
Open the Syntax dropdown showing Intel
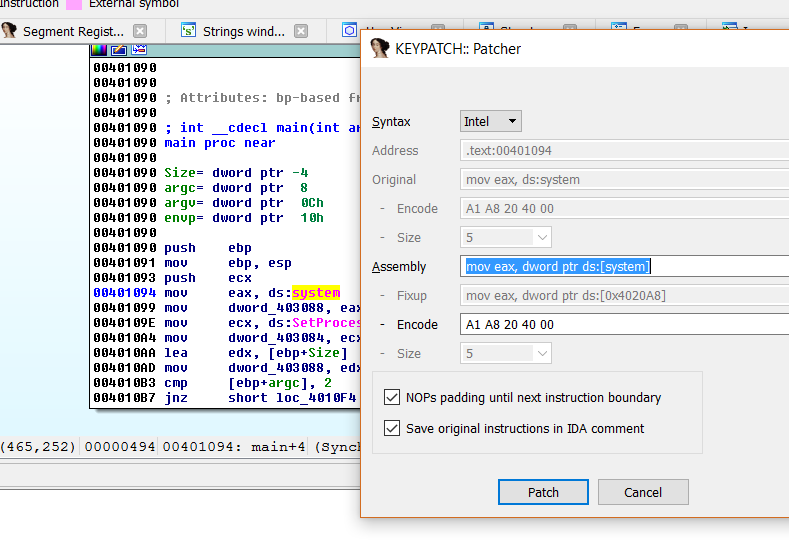[491, 122]
